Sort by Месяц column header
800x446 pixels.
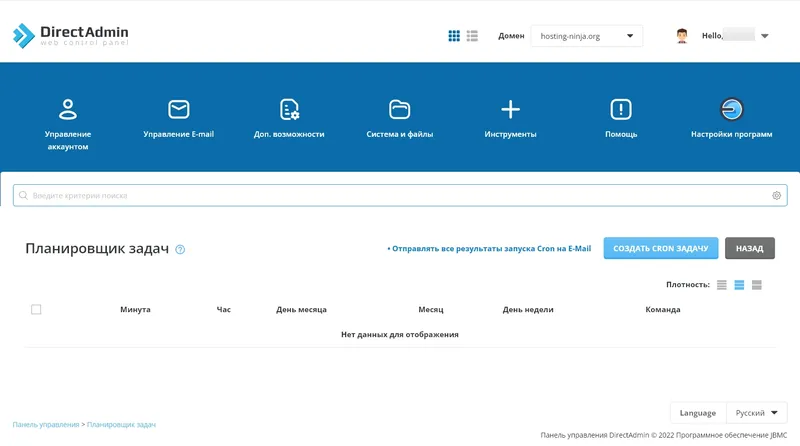click(x=431, y=309)
